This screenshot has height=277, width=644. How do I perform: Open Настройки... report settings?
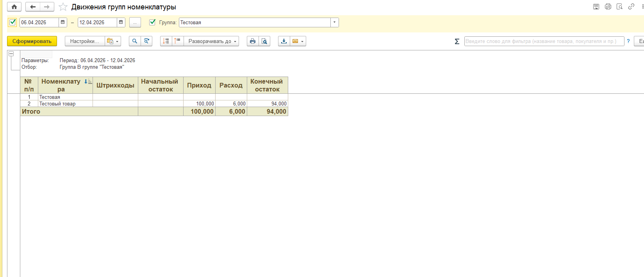84,41
